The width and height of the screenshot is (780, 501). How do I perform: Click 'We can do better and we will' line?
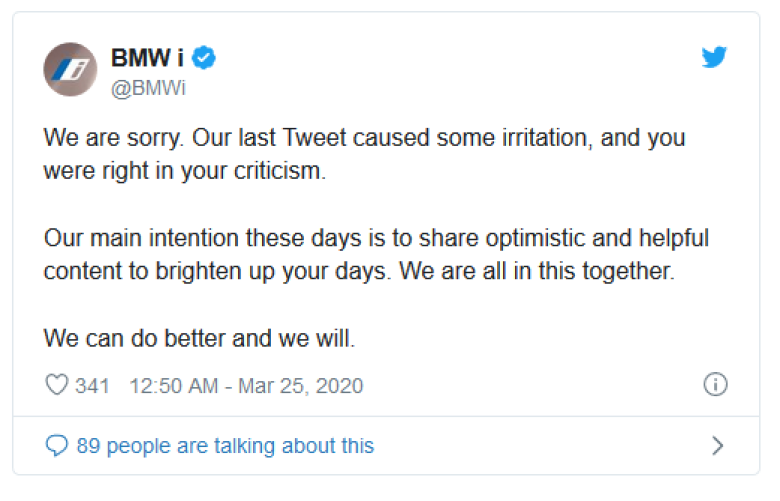pyautogui.click(x=199, y=339)
